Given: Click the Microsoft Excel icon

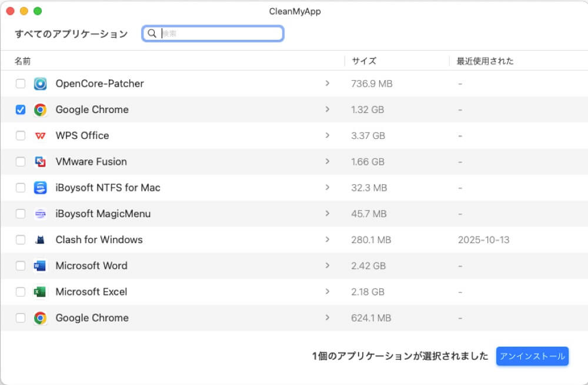Looking at the screenshot, I should point(40,291).
